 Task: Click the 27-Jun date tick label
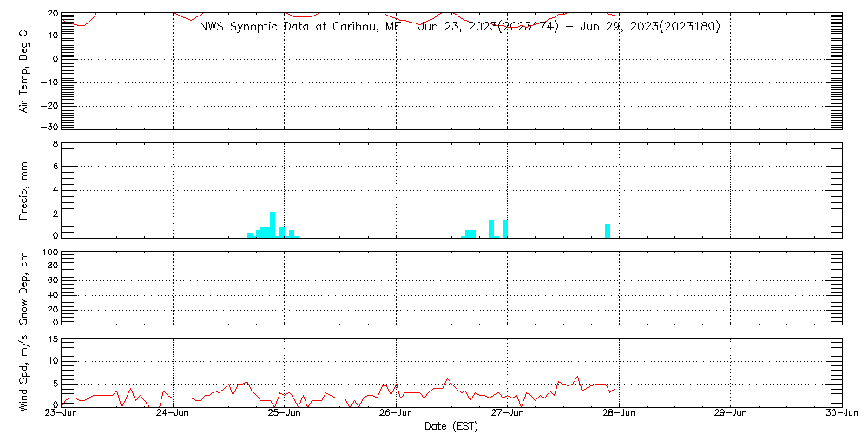(x=507, y=414)
